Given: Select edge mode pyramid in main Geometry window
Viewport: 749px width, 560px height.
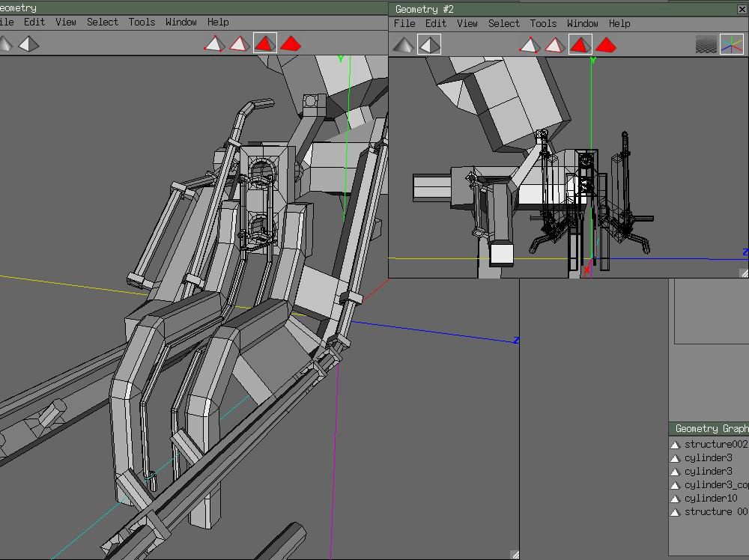Looking at the screenshot, I should click(x=239, y=43).
